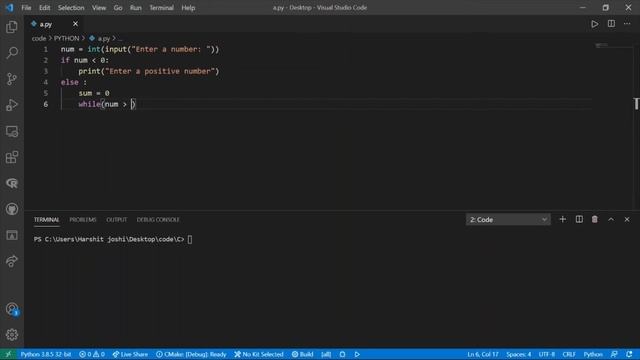Switch to the PROBLEMS tab

(83, 220)
